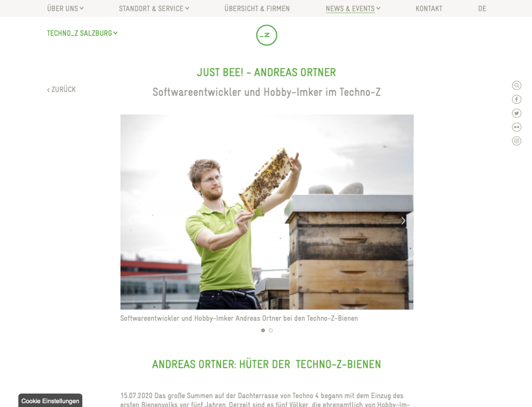The image size is (532, 407).
Task: Select the second slideshow dot indicator
Action: click(x=271, y=330)
